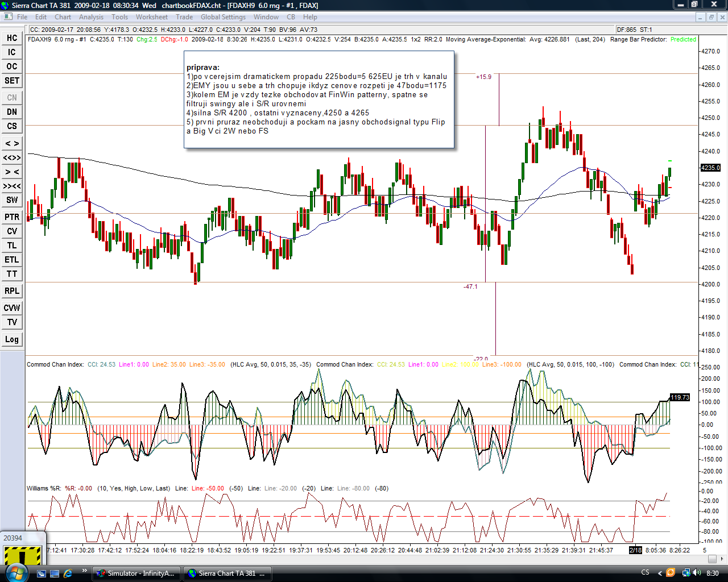Click the RPL toolbar button
The width and height of the screenshot is (728, 582).
[12, 291]
